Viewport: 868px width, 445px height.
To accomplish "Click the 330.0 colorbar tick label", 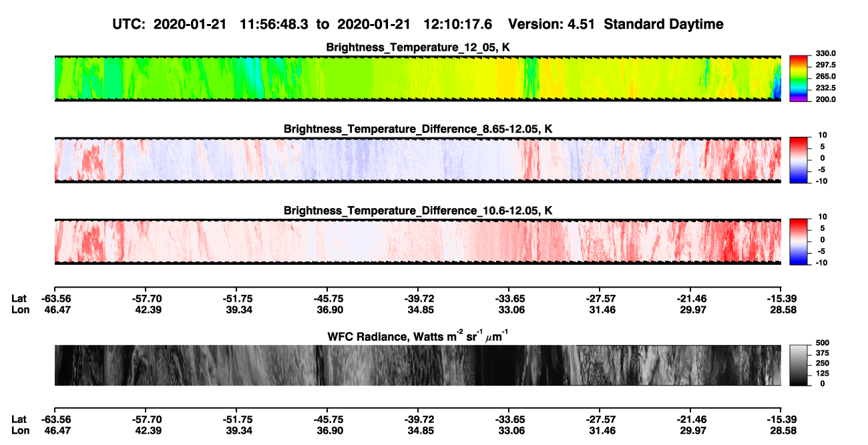I will pyautogui.click(x=826, y=54).
